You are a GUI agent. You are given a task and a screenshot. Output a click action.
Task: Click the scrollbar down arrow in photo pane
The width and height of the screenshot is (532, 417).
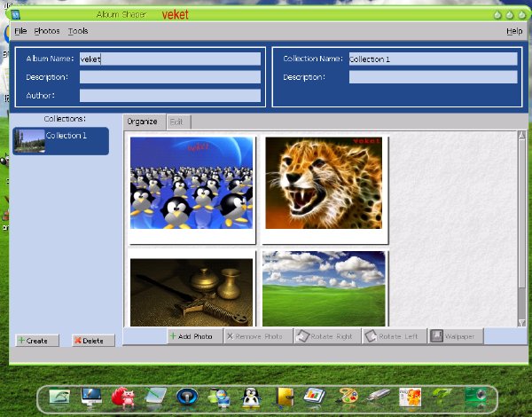[x=522, y=323]
